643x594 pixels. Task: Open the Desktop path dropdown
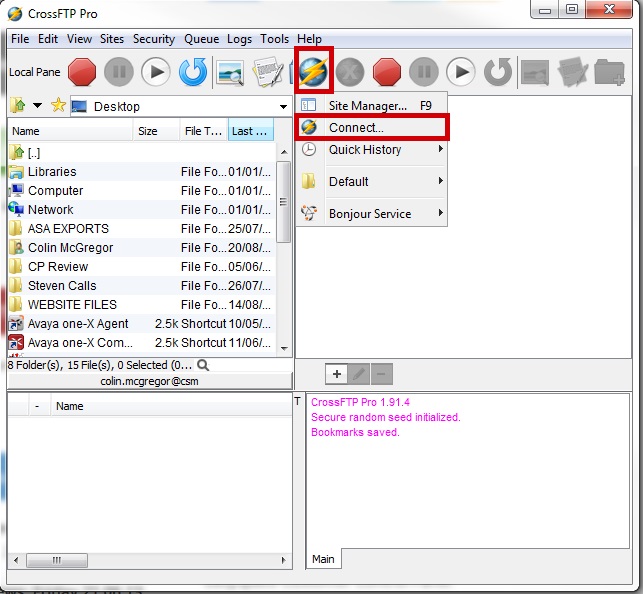click(284, 107)
